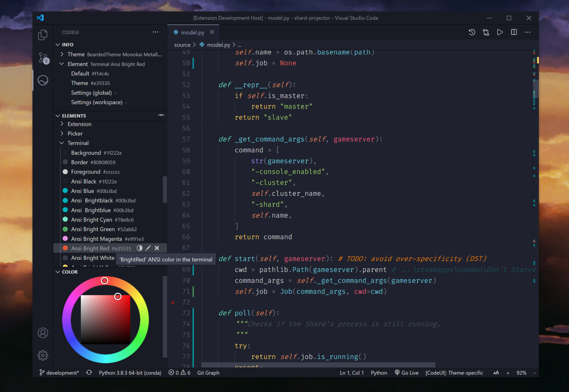Toggle the ELEMENTS view mode icon

(161, 115)
